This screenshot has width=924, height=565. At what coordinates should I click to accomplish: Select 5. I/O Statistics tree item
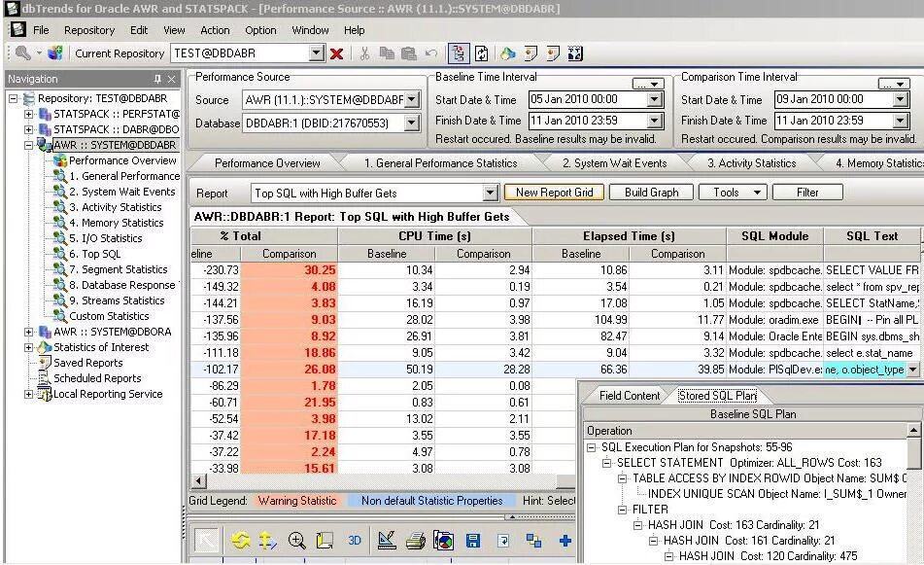(106, 238)
